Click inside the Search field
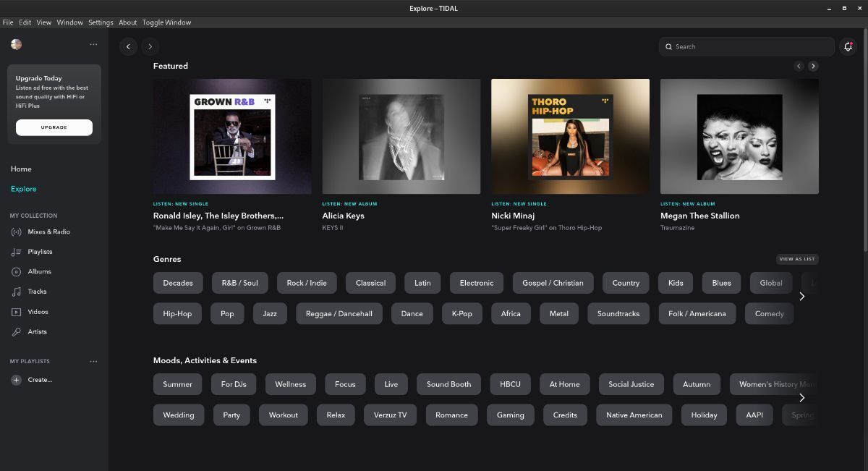Viewport: 868px width, 471px height. [746, 46]
